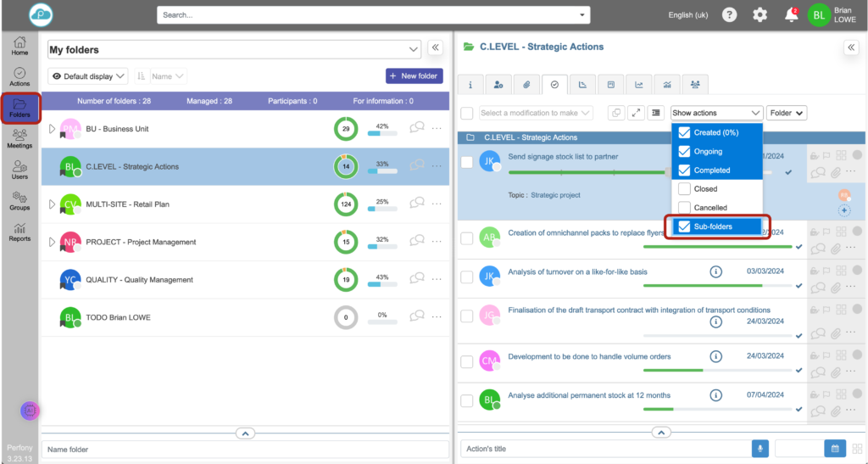Click the notifications bell icon
Screen dimensions: 868x464
tap(791, 14)
